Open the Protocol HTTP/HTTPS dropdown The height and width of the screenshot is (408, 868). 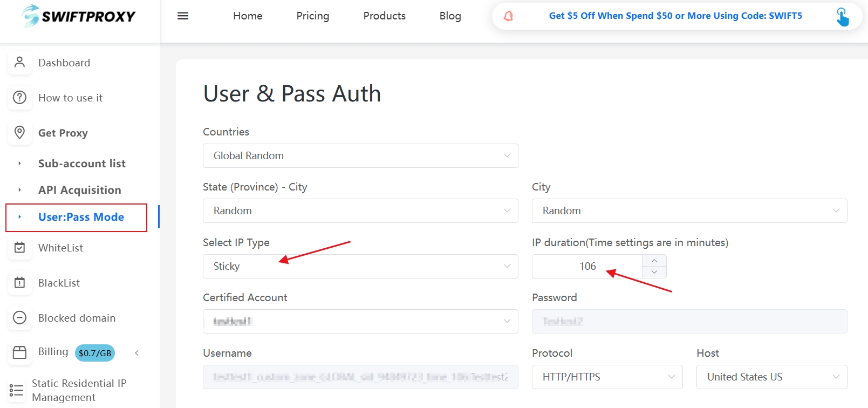coord(607,377)
